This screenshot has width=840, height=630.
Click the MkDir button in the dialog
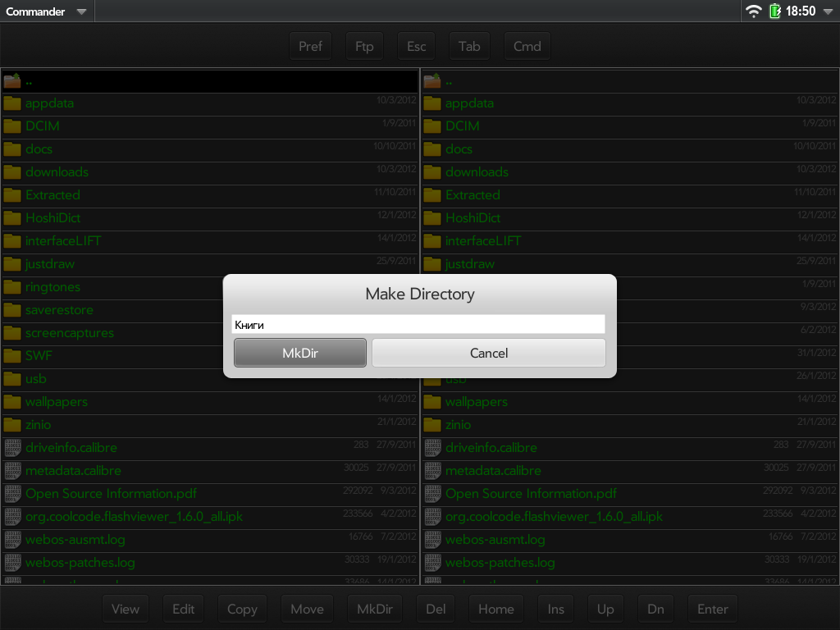tap(300, 353)
